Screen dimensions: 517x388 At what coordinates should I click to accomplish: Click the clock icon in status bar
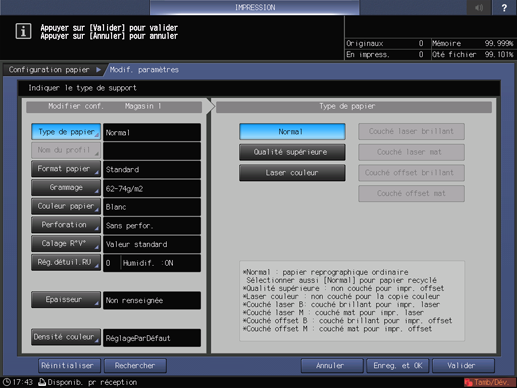pos(6,382)
